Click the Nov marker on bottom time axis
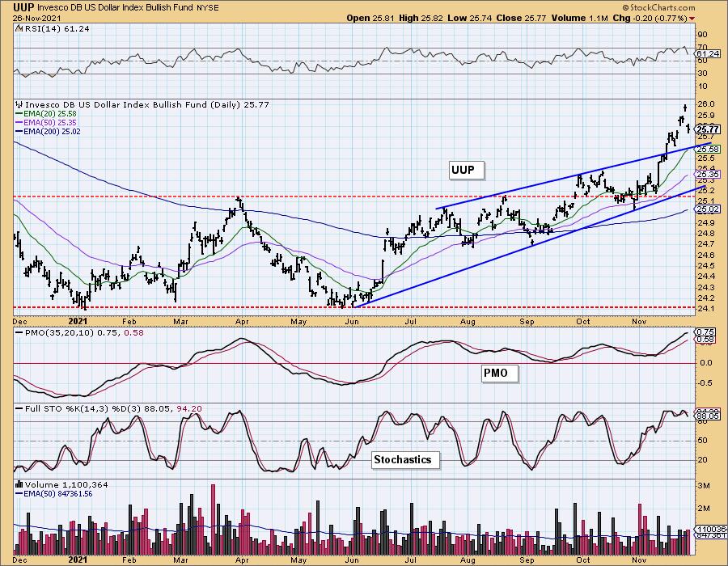The width and height of the screenshot is (728, 566). click(x=637, y=557)
